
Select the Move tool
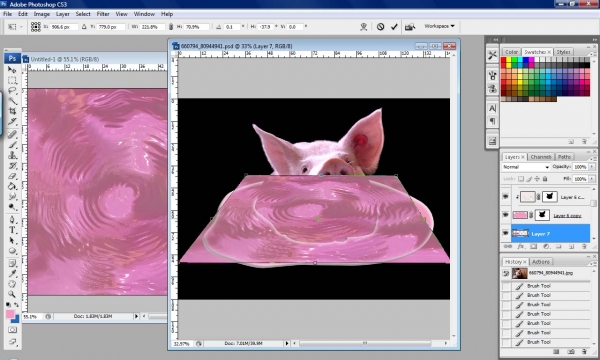pos(12,70)
